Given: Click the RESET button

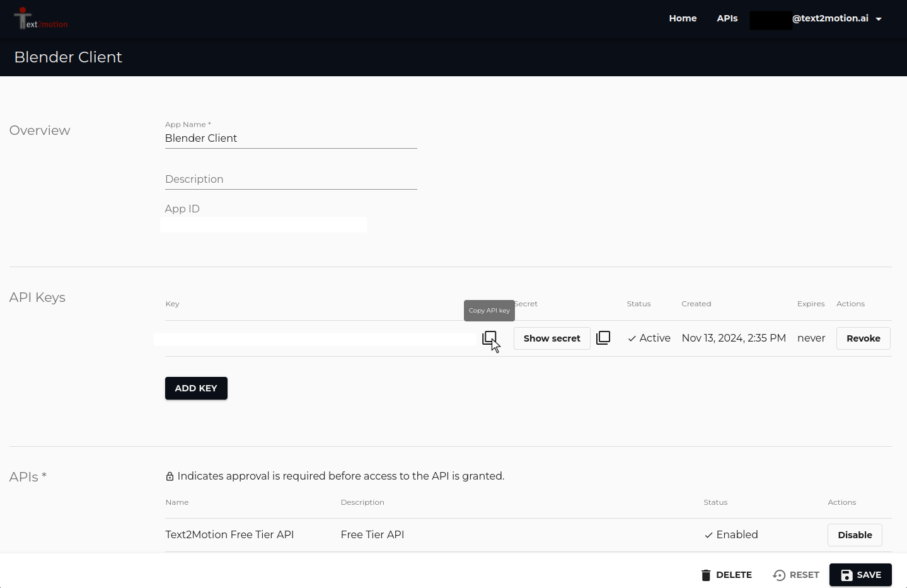Looking at the screenshot, I should (796, 575).
